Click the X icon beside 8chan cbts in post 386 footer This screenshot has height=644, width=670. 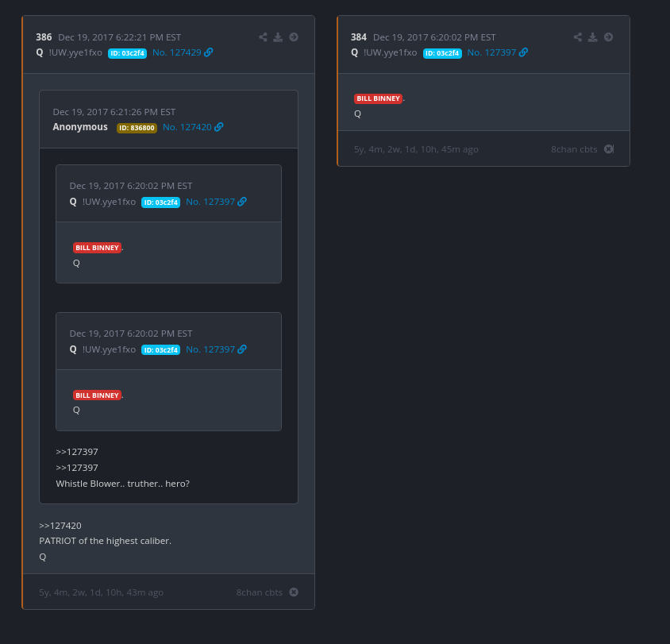click(294, 592)
